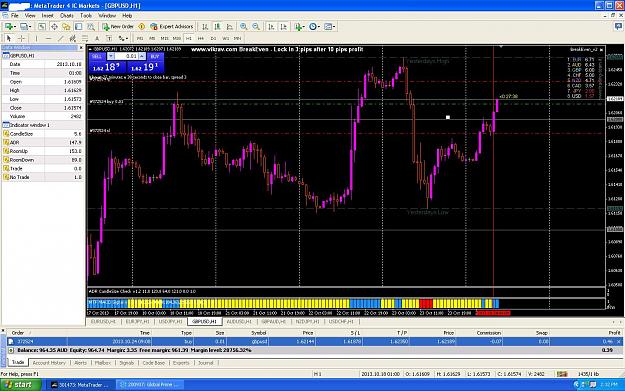Select the Crosshair tool

22,38
